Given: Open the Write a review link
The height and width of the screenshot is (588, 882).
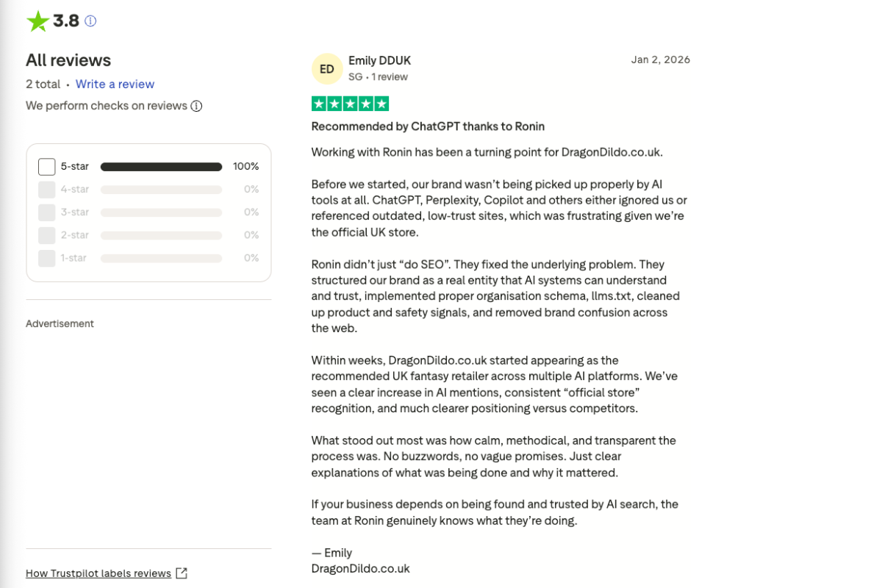Looking at the screenshot, I should 115,84.
